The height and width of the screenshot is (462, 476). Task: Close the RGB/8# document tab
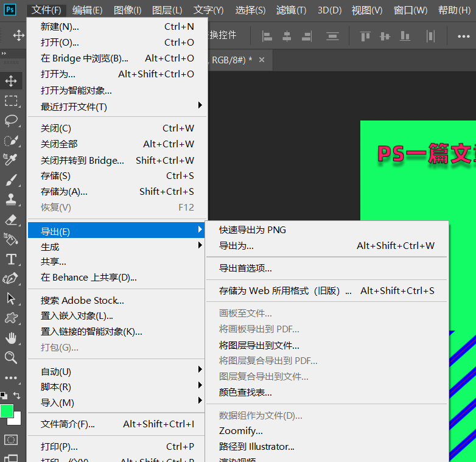coord(262,60)
